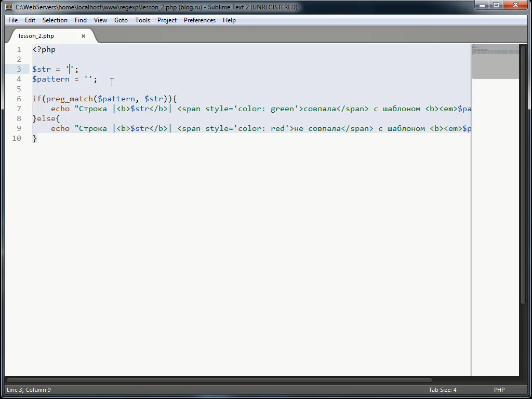Place cursor in <?php opening tag
Screen dimensions: 532x399
(x=44, y=49)
